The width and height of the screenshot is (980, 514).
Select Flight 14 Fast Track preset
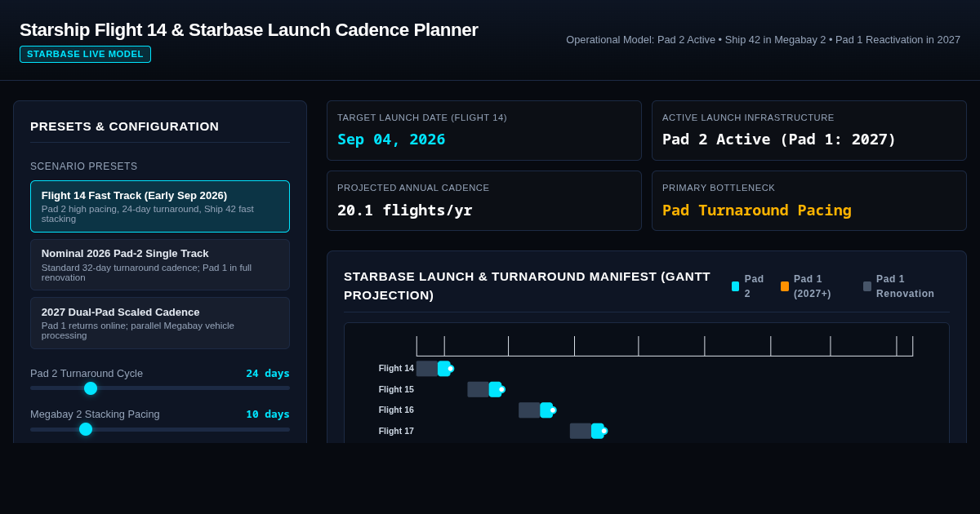coord(160,206)
